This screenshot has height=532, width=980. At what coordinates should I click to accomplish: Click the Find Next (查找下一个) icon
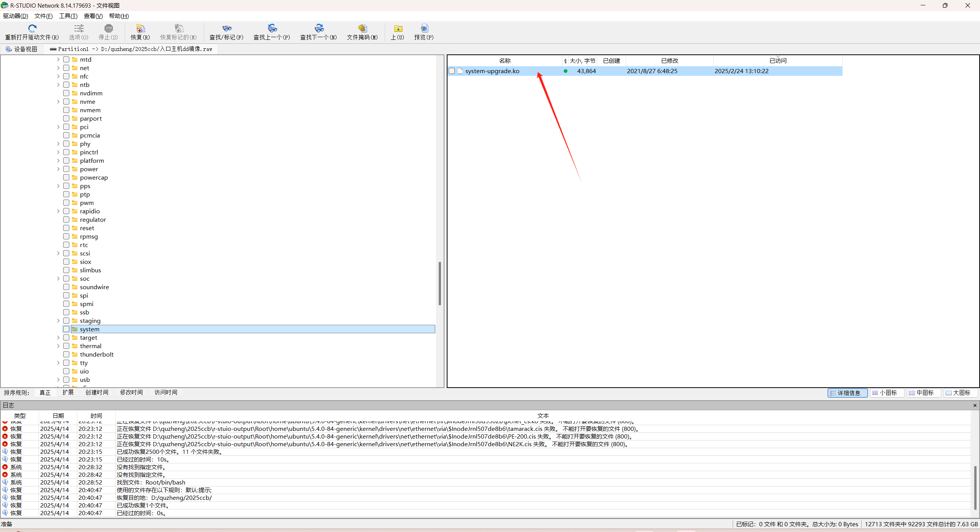[x=319, y=28]
